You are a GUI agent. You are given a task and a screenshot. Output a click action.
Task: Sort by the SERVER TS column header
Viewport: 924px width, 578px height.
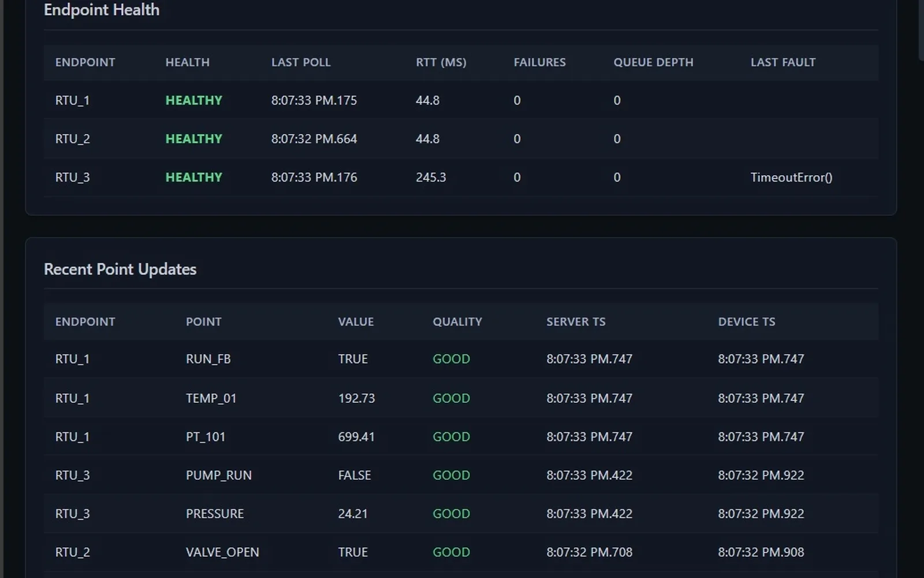(576, 321)
